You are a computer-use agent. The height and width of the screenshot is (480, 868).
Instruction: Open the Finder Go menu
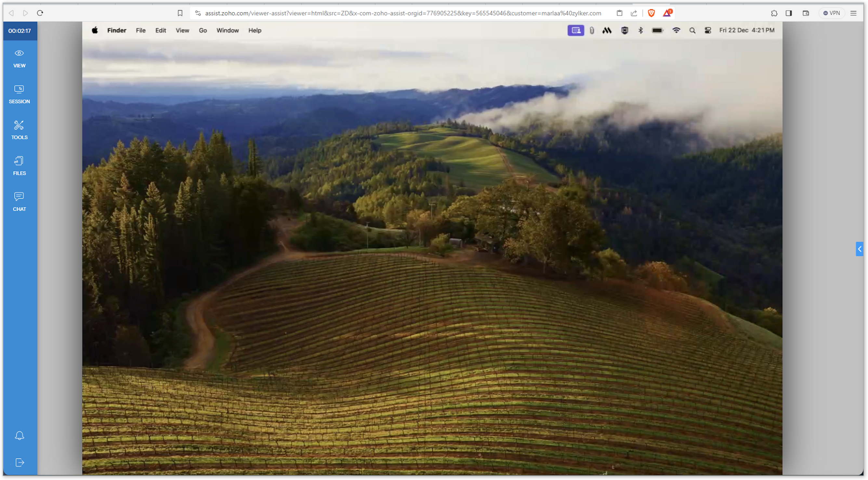click(203, 30)
